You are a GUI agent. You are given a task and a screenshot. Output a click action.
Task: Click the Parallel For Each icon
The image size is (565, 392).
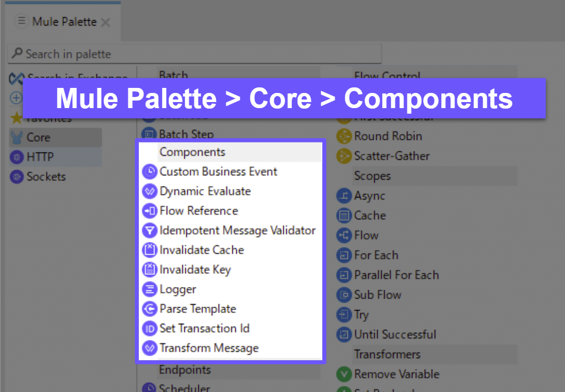[x=344, y=275]
